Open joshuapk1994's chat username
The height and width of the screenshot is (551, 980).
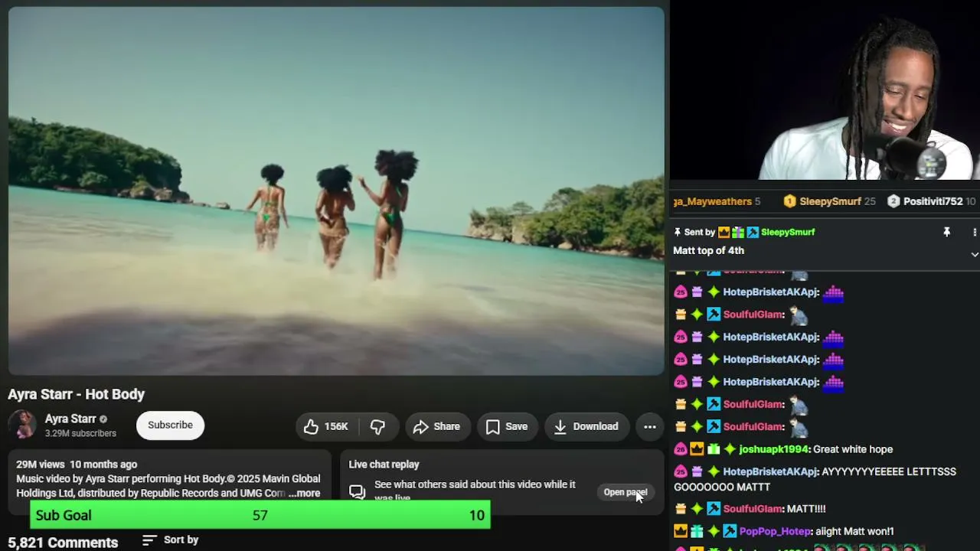coord(773,449)
